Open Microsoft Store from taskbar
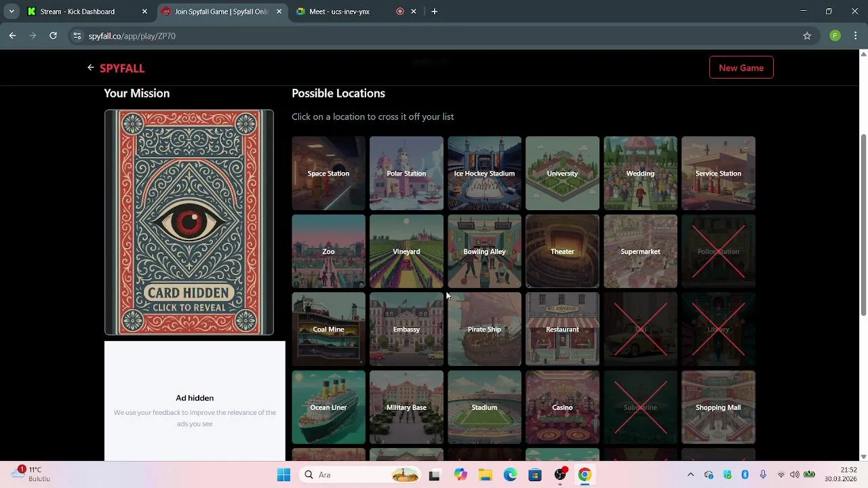The width and height of the screenshot is (868, 488). 535,475
